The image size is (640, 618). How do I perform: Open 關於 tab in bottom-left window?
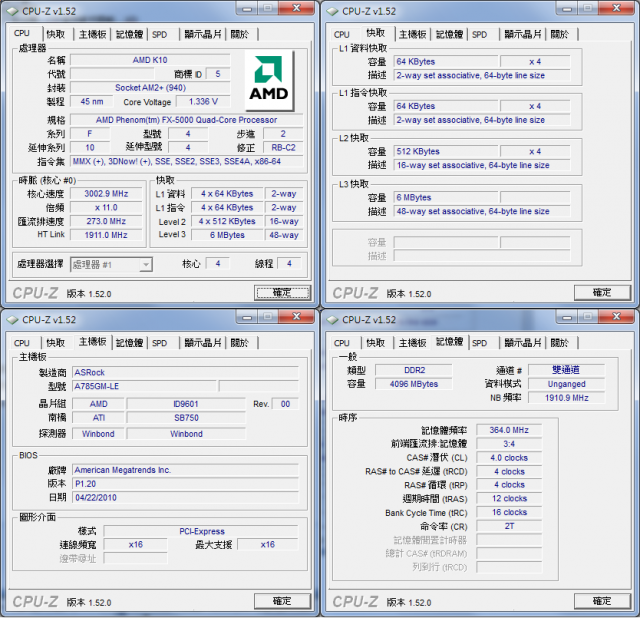(240, 343)
